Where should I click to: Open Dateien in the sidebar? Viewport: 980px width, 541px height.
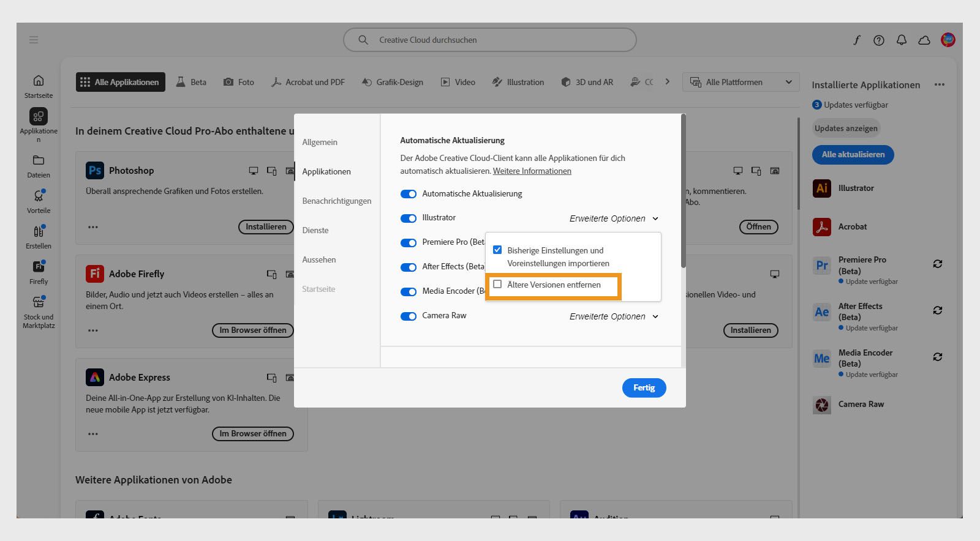coord(39,166)
